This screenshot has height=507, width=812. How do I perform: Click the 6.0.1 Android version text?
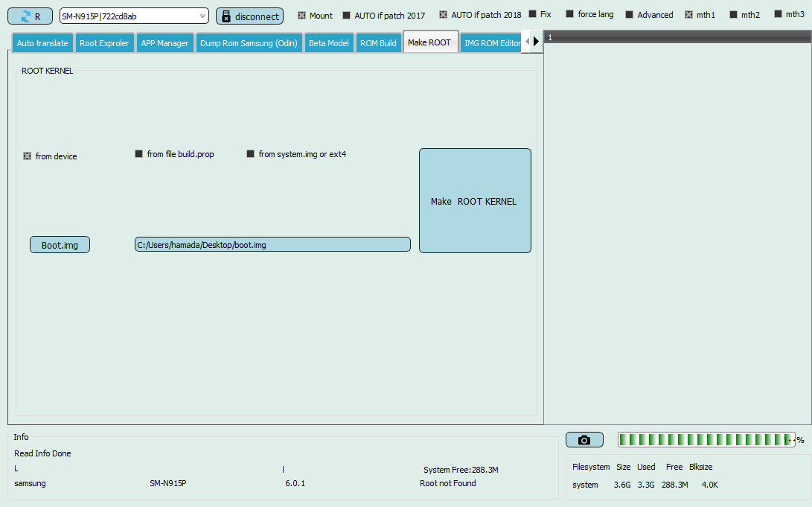(295, 483)
